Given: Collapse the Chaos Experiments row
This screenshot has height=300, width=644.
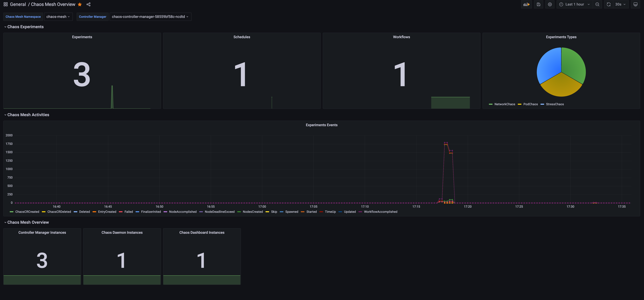Looking at the screenshot, I should [x=25, y=27].
